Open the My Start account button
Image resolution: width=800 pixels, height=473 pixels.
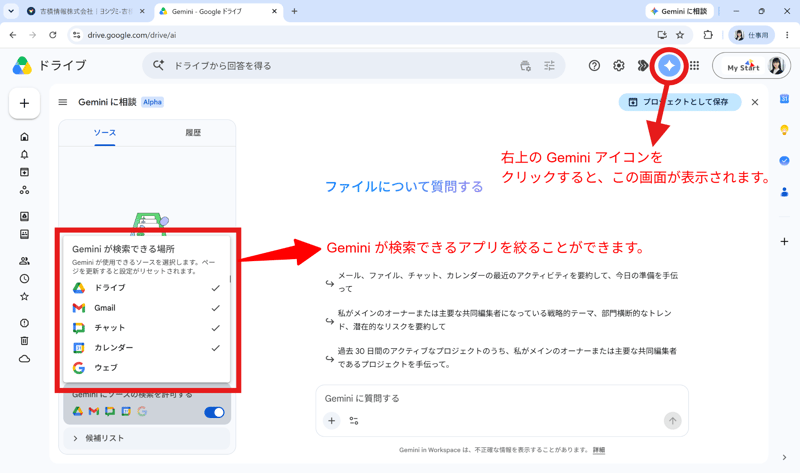click(x=751, y=66)
